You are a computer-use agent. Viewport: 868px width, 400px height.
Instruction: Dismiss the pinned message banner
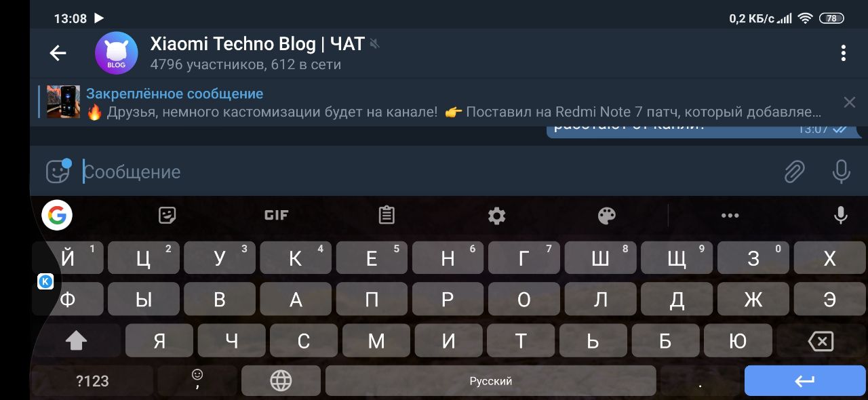(x=849, y=102)
